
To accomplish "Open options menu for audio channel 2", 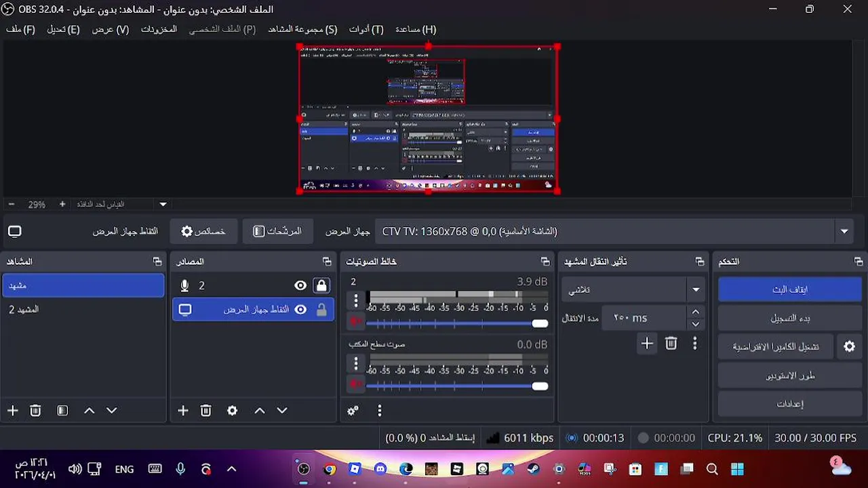I will coord(355,300).
